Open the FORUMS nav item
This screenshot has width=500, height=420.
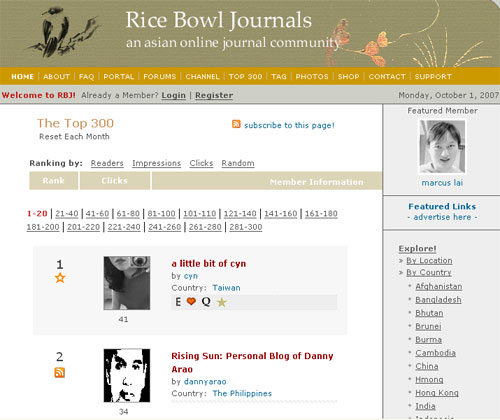[x=160, y=77]
